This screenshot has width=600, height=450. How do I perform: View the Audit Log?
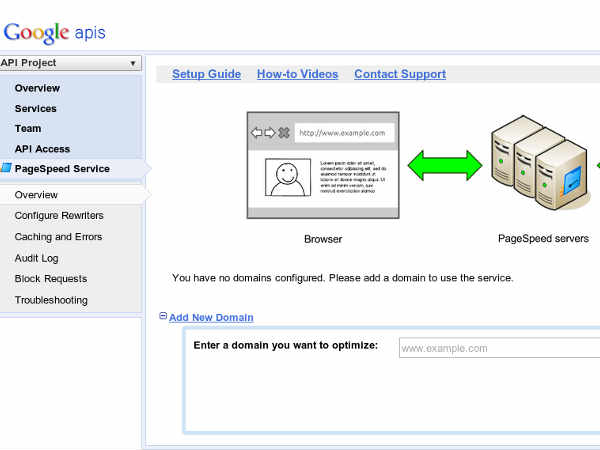click(37, 258)
